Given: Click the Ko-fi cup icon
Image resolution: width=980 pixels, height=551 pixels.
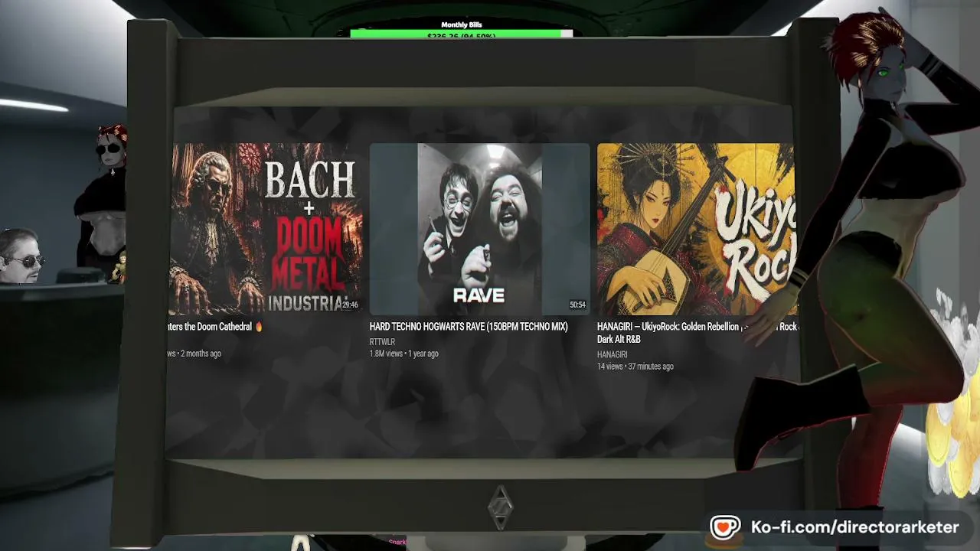Looking at the screenshot, I should pos(724,527).
